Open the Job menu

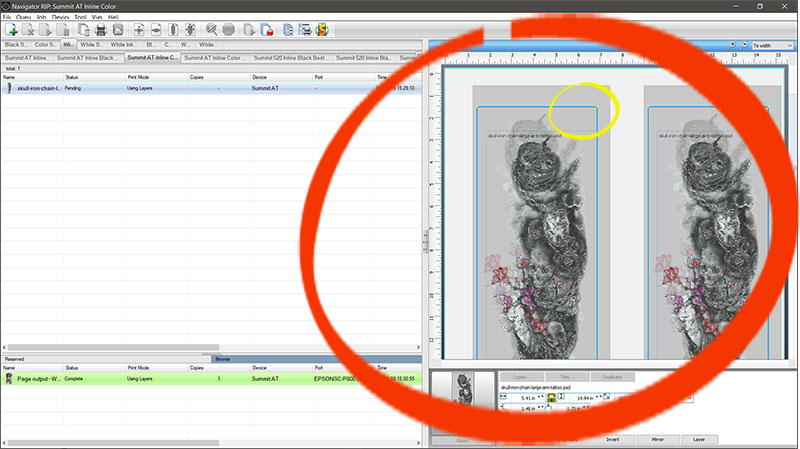click(41, 17)
